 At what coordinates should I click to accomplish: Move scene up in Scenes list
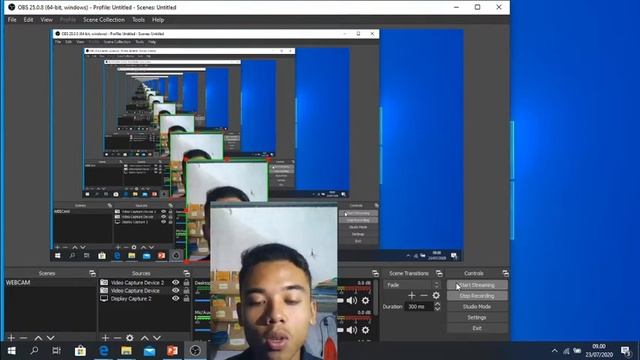coord(38,338)
